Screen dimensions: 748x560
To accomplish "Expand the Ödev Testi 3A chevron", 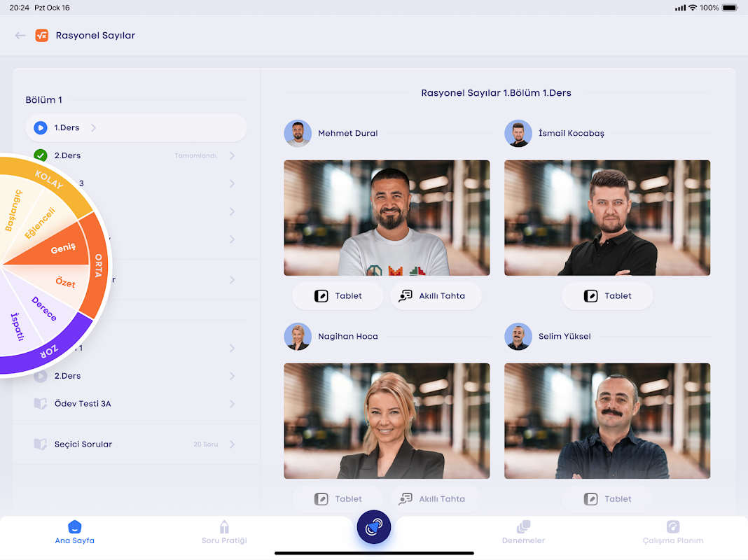I will tap(232, 404).
